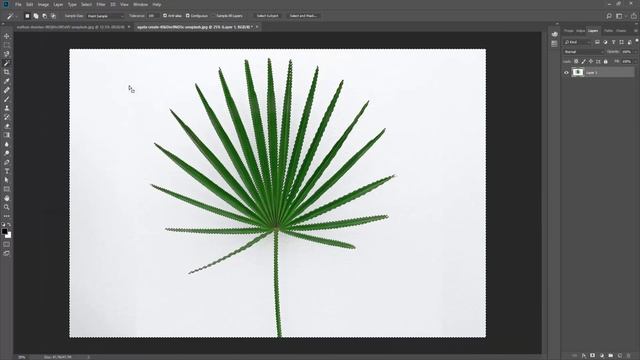Select the Rectangle shape tool
The image size is (640, 360).
coord(7,189)
